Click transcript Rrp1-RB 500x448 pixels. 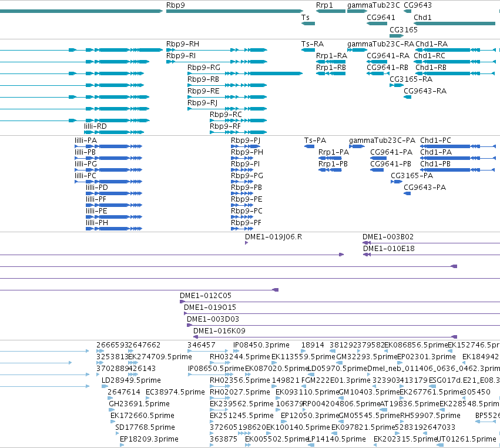click(x=331, y=68)
